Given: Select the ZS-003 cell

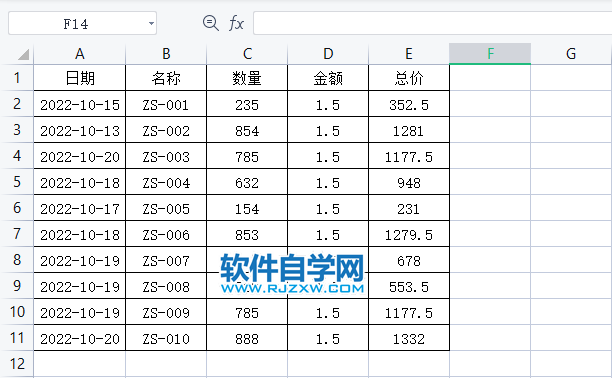Looking at the screenshot, I should 166,156.
